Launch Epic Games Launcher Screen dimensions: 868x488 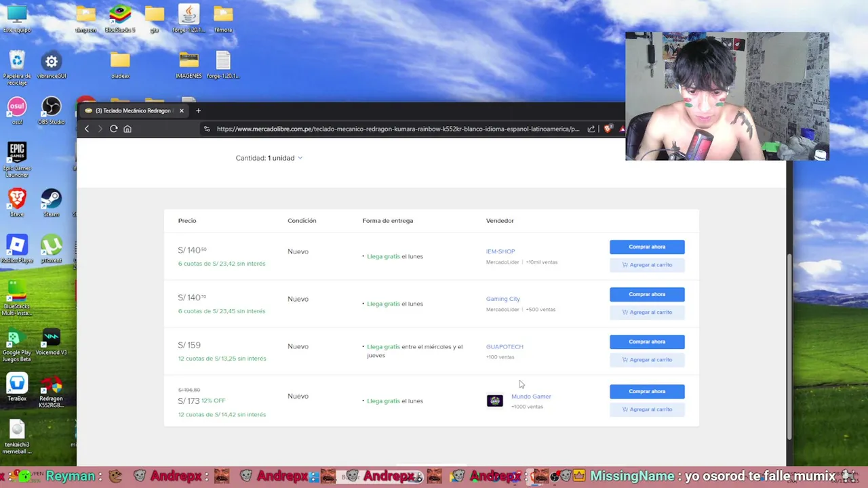click(17, 159)
